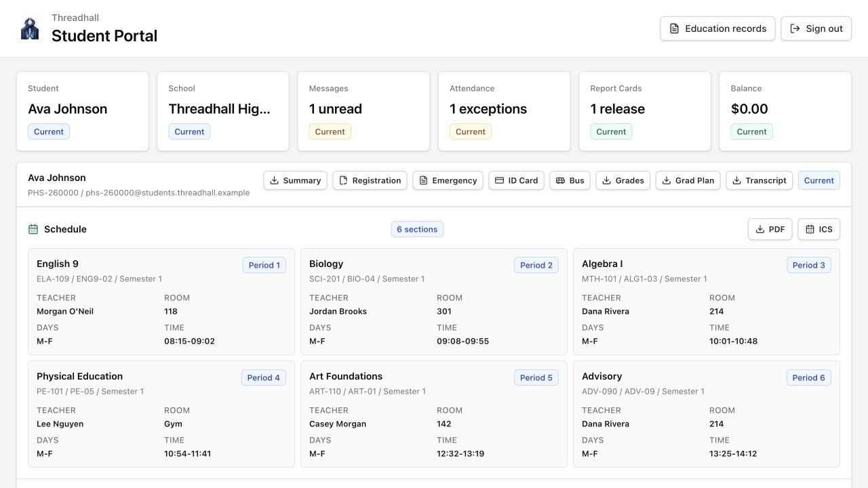868x488 pixels.
Task: Click course code MTH-101 / ALG1-03 line
Action: [644, 279]
